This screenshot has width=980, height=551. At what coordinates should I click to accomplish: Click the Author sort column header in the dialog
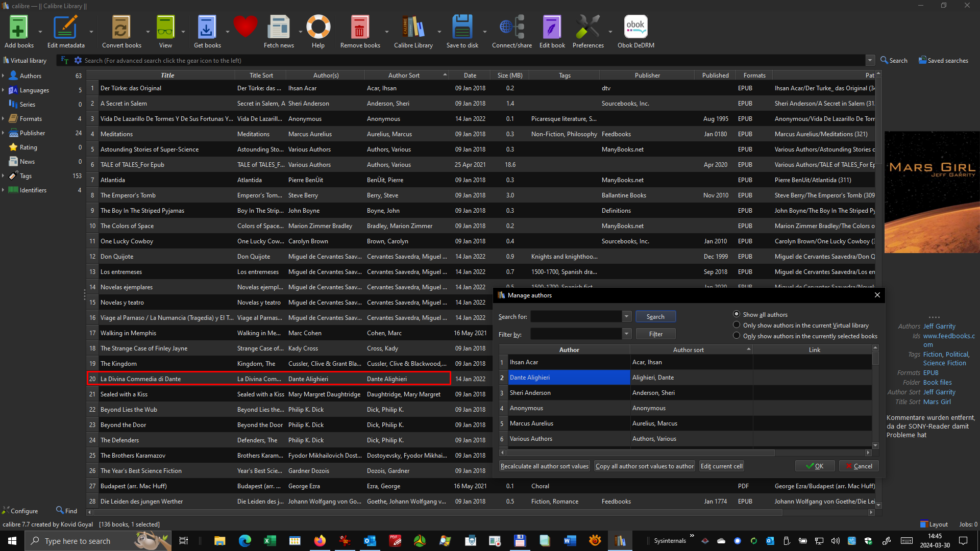pos(688,349)
